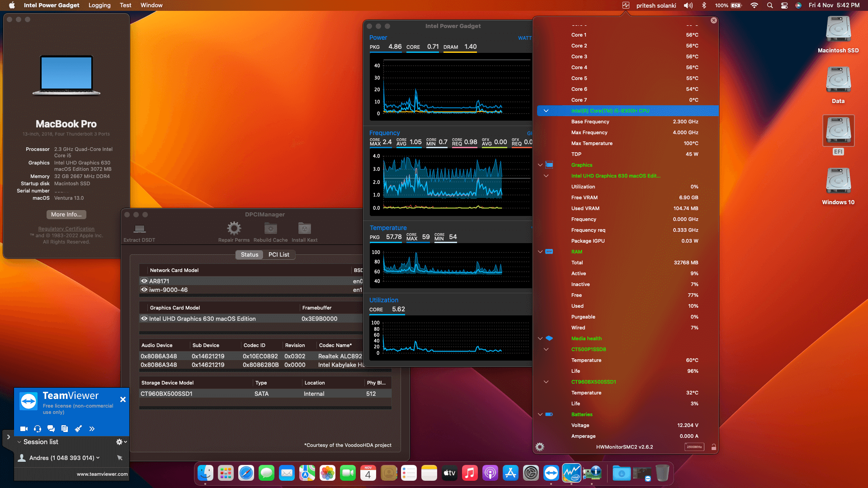The image size is (868, 488).
Task: Click the MacBook Pro laptop image
Action: 66,75
